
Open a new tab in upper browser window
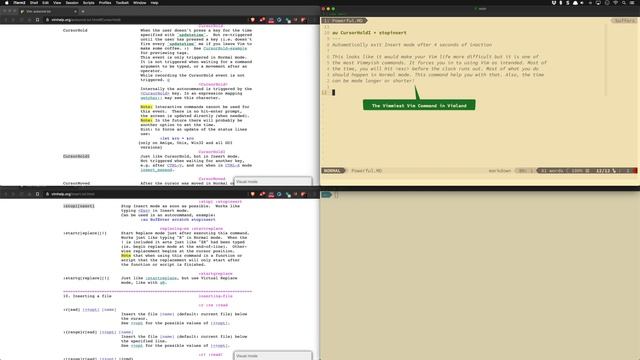pos(83,11)
